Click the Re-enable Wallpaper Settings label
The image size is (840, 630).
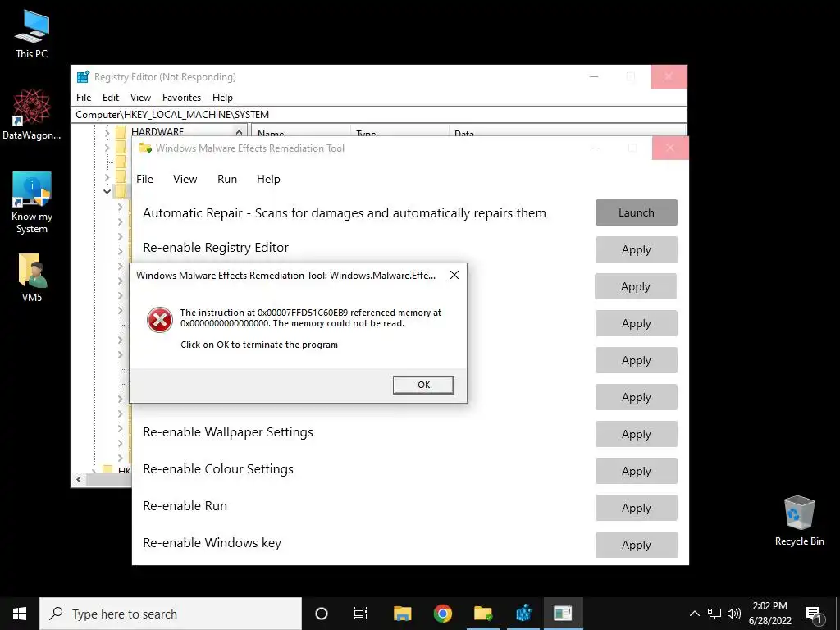pyautogui.click(x=228, y=432)
